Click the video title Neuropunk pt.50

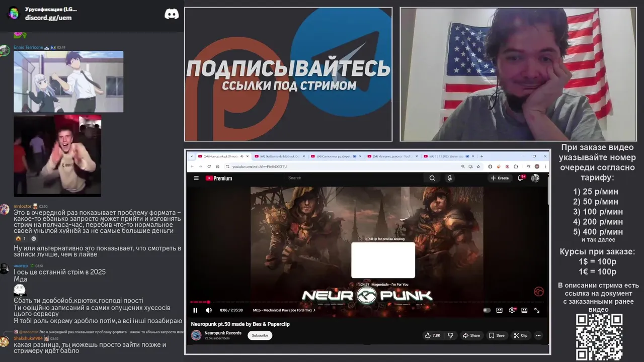click(x=240, y=324)
